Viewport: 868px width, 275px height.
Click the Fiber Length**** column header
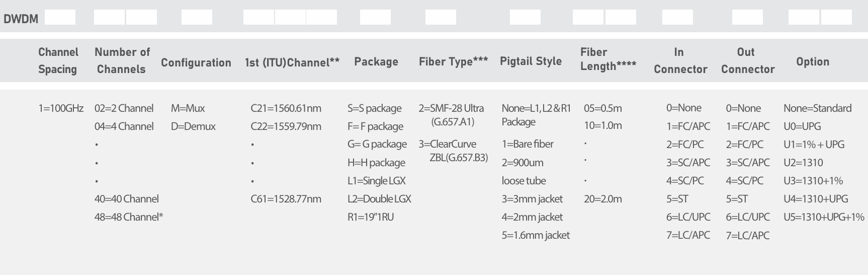point(608,59)
